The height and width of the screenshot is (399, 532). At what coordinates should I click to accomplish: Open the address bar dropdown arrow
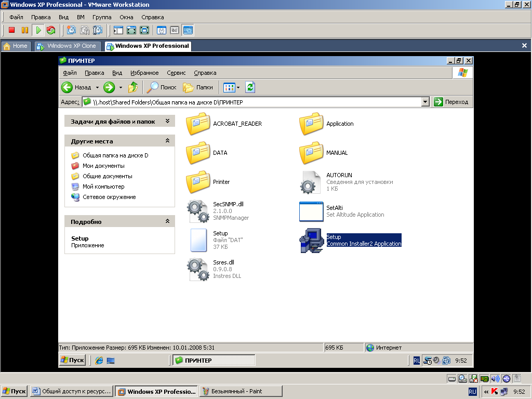tap(425, 102)
